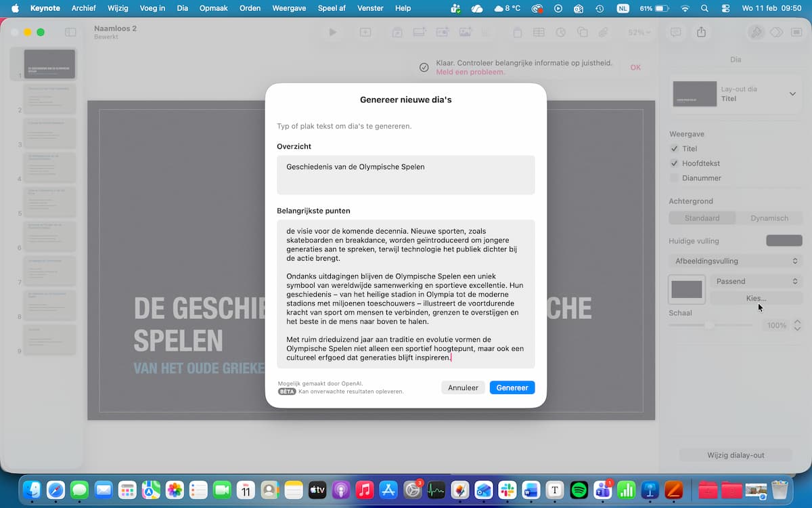Click the insert table icon in toolbar
Screen dimensions: 812x508
click(539, 33)
